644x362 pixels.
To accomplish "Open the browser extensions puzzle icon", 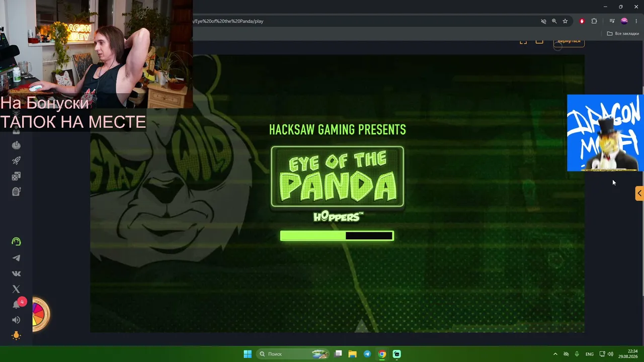I will coord(594,21).
